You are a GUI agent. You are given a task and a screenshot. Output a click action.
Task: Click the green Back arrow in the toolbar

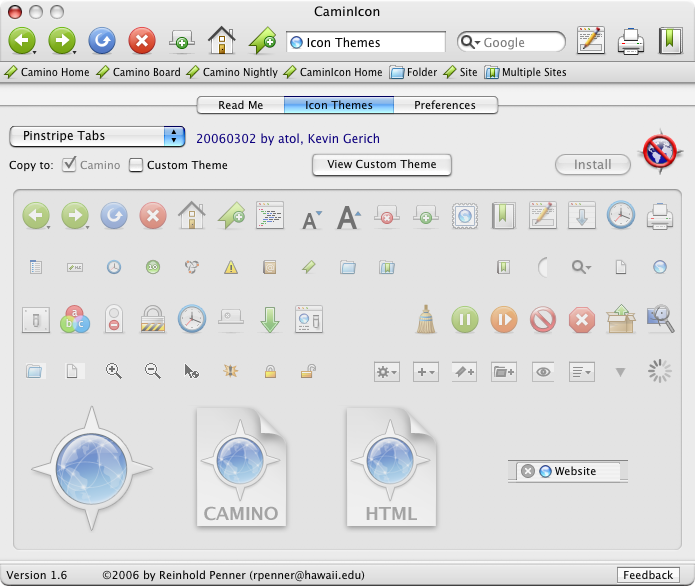point(22,41)
